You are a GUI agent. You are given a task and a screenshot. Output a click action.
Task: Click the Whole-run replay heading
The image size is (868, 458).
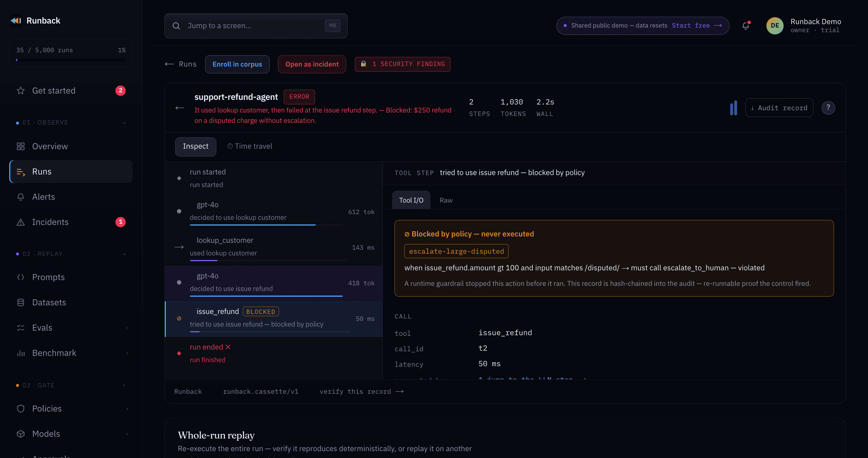[x=216, y=435]
